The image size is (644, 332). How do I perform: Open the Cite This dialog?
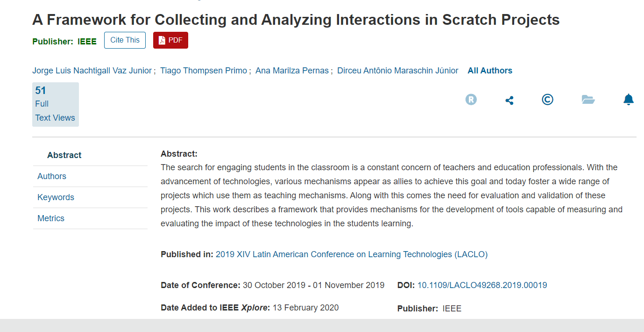(x=125, y=40)
